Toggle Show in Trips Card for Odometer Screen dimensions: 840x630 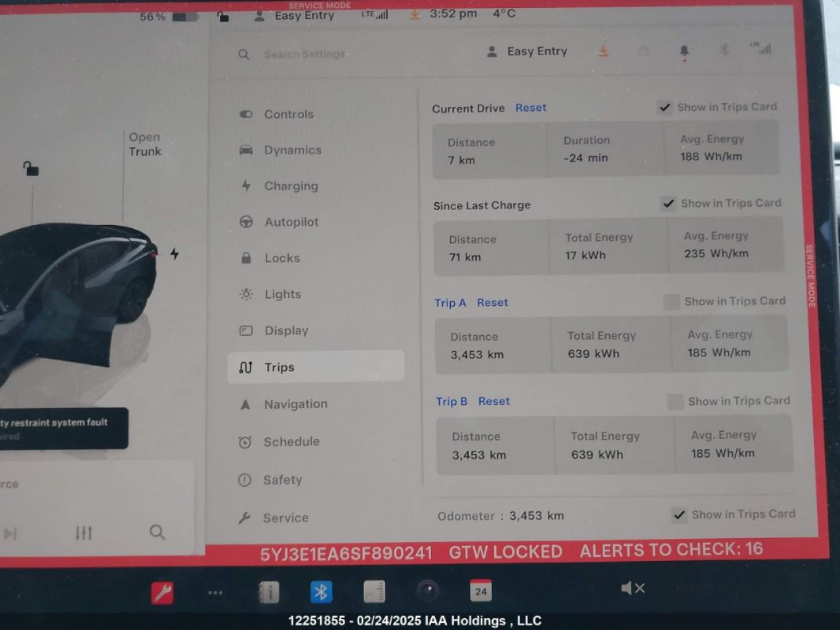(679, 514)
